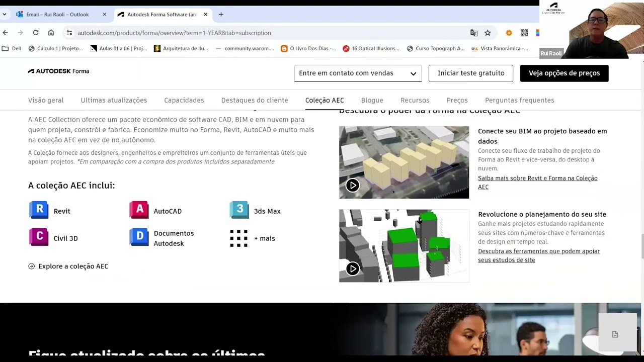Viewport: 644px width, 362px height.
Task: Open the 'Perguntas frequentes' tab
Action: pyautogui.click(x=520, y=100)
